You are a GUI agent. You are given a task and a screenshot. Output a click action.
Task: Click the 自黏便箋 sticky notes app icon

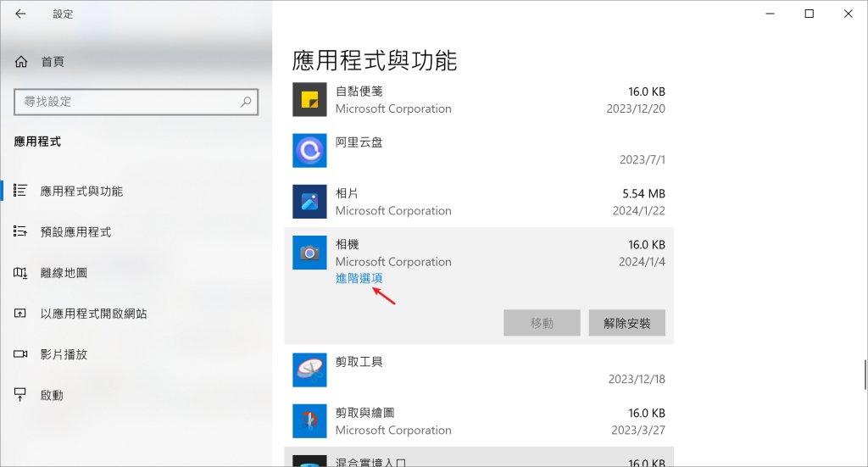tap(309, 99)
